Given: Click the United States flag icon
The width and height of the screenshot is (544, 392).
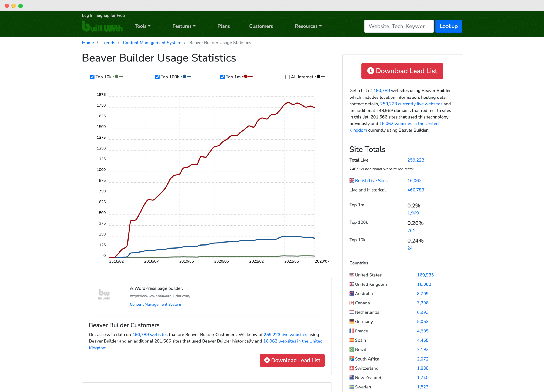Looking at the screenshot, I should coord(351,275).
